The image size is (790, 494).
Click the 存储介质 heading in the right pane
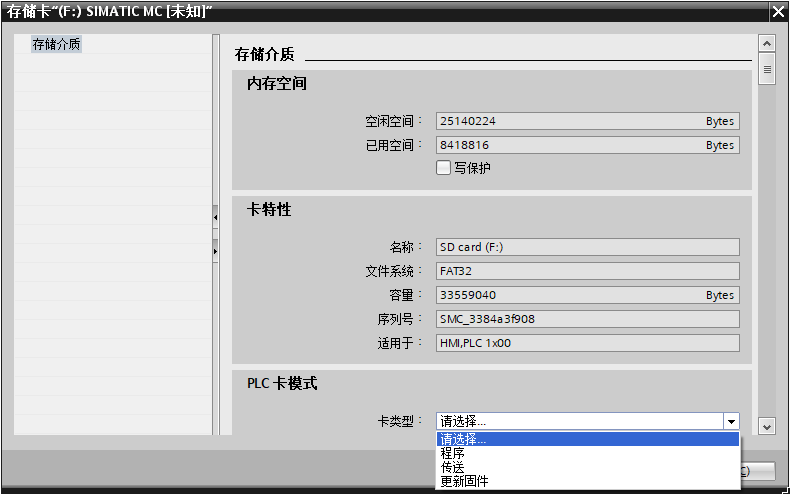tap(265, 54)
